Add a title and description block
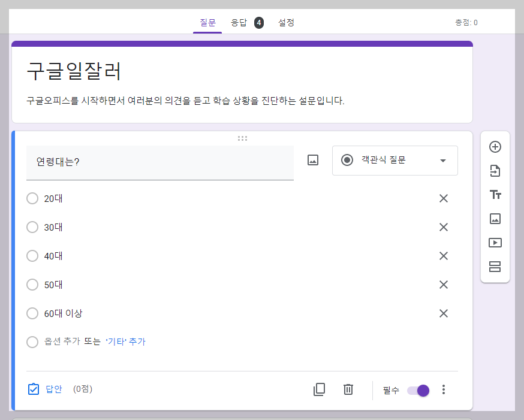 495,195
